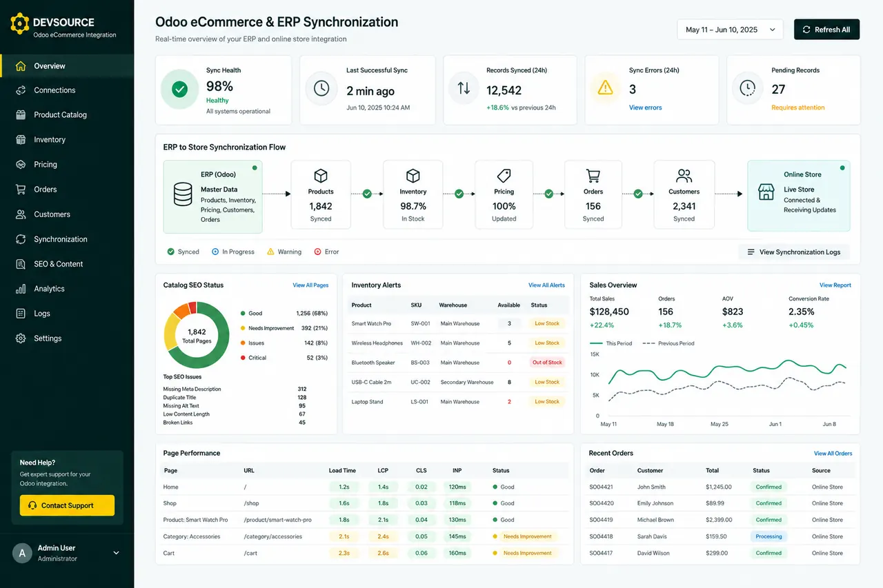The height and width of the screenshot is (588, 883).
Task: Click the ERP (Odoo) database icon
Action: [183, 194]
